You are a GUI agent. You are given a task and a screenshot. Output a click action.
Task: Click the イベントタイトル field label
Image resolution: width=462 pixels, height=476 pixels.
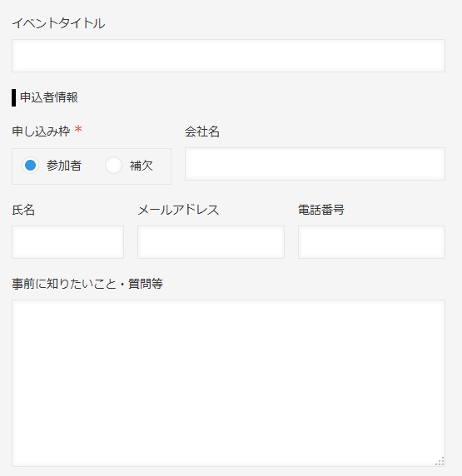[58, 23]
